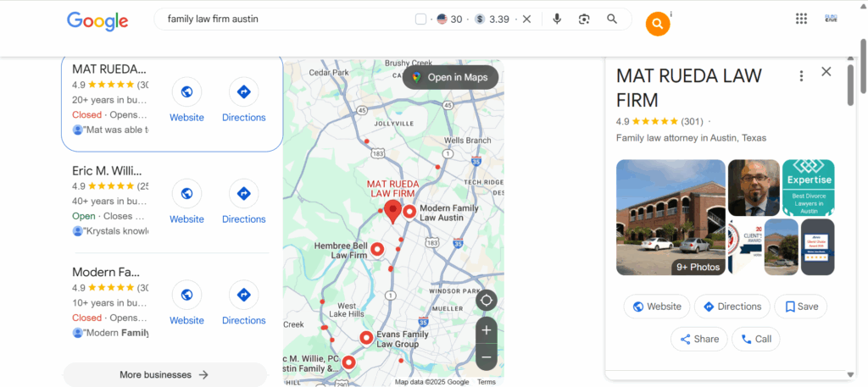Screen dimensions: 868x387
Task: Click Family law attorney in Austin, Texas text
Action: tap(692, 138)
